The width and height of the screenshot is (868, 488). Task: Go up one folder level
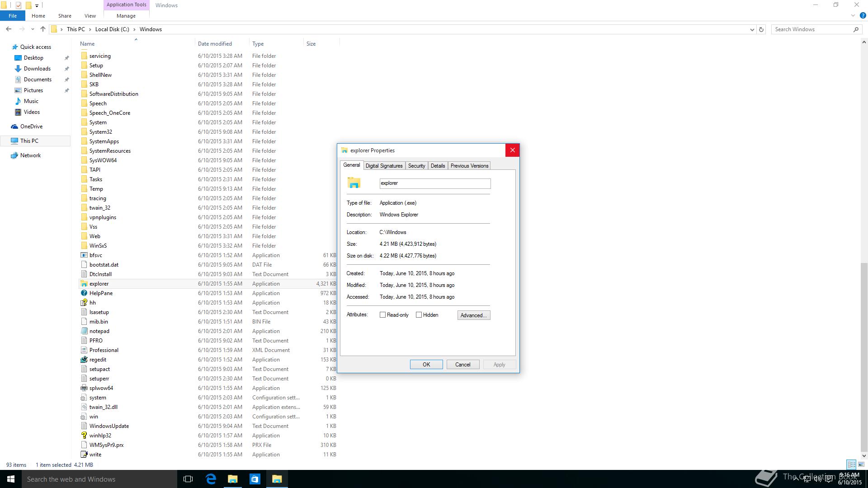click(43, 29)
